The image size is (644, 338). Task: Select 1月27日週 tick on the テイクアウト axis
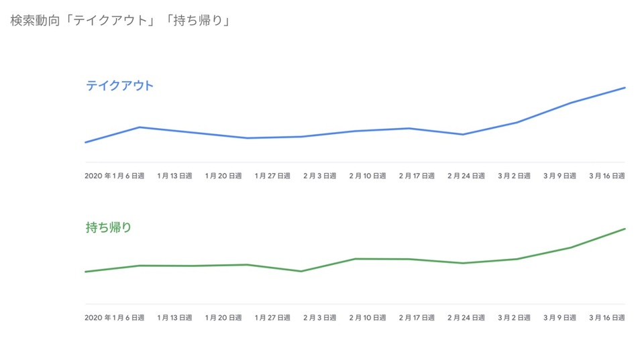pyautogui.click(x=272, y=176)
